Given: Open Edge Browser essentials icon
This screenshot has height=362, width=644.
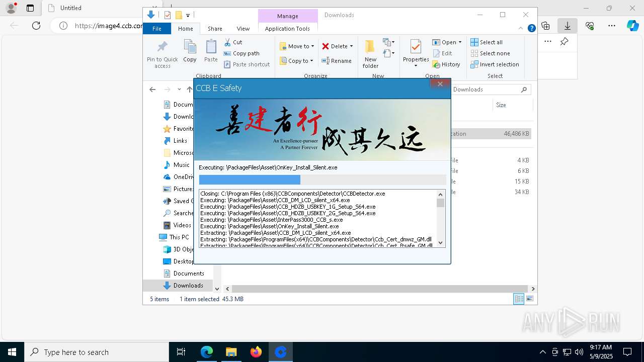Looking at the screenshot, I should click(x=590, y=26).
